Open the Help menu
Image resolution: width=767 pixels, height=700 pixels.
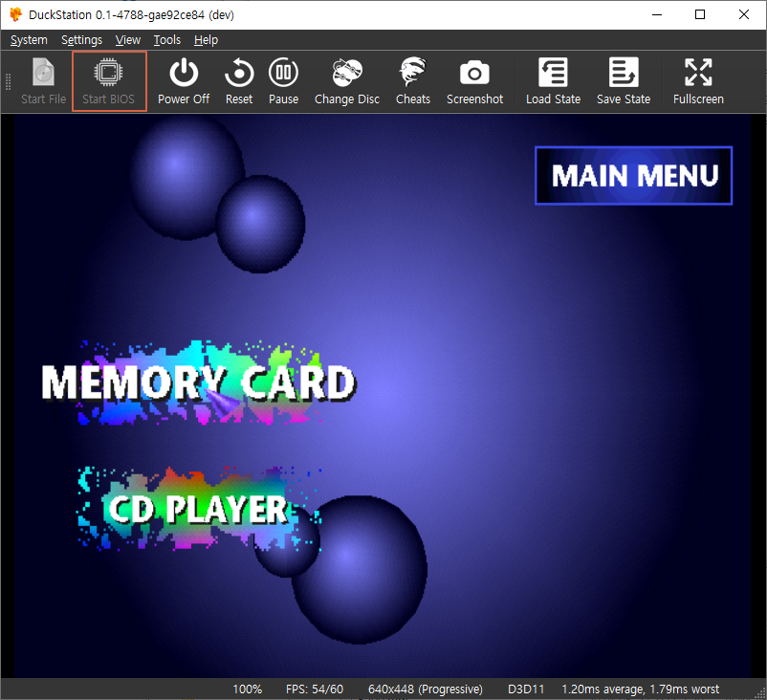point(206,40)
